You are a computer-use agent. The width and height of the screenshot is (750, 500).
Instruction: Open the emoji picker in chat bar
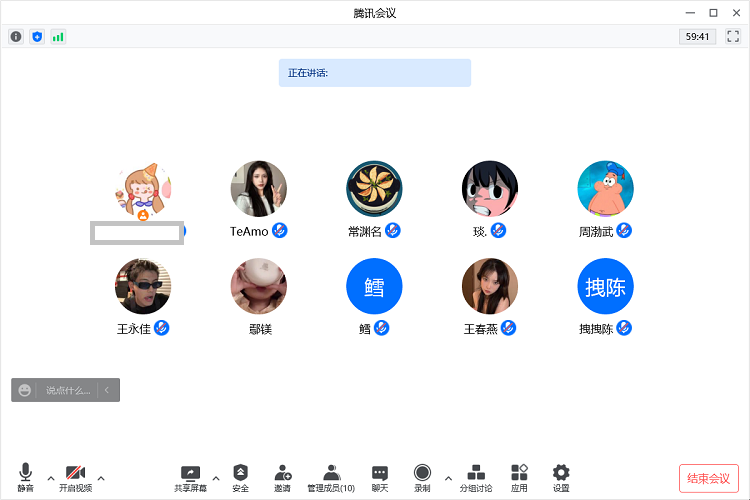pyautogui.click(x=24, y=390)
